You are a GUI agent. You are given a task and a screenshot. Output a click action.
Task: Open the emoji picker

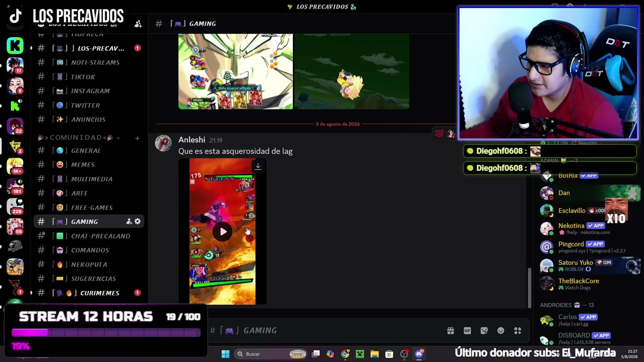(x=501, y=330)
